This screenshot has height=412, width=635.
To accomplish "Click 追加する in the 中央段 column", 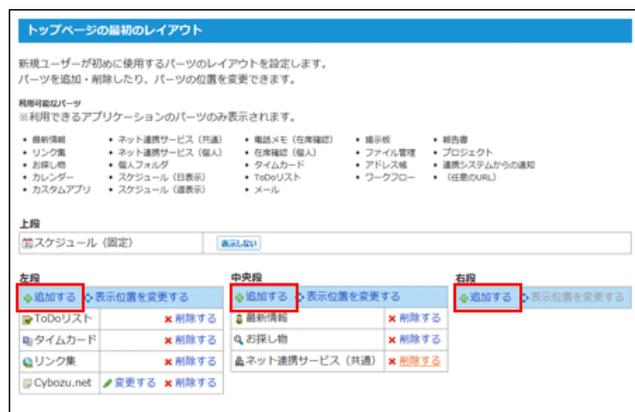I will pyautogui.click(x=266, y=297).
